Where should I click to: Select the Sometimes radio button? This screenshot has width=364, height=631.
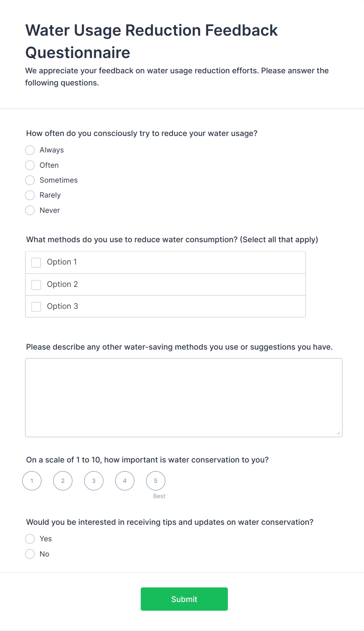pyautogui.click(x=30, y=180)
